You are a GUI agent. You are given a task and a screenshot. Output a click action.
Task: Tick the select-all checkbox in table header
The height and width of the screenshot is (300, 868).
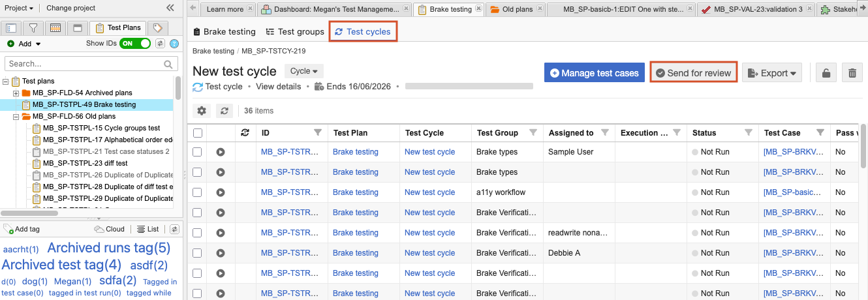198,133
